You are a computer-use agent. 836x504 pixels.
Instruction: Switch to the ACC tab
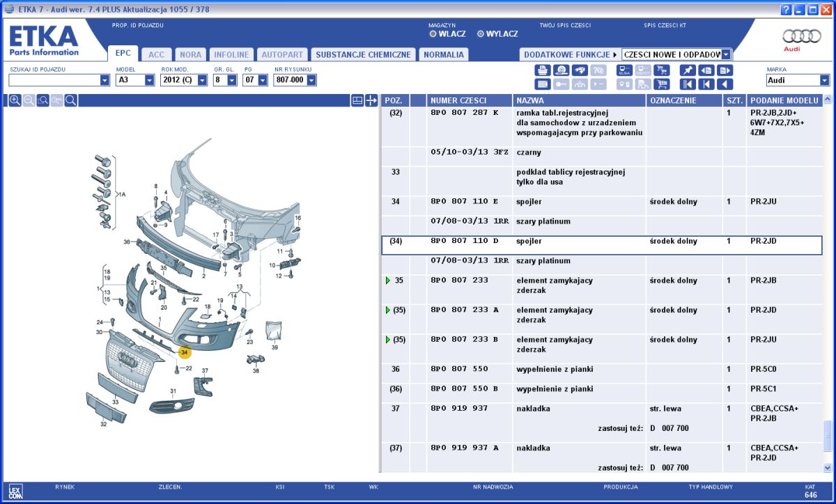coord(157,54)
